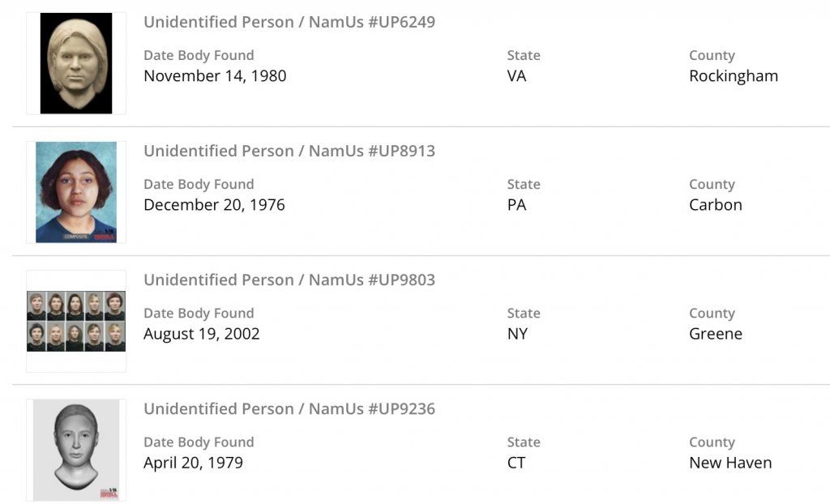
Task: Open the multi-face thumbnail for UP9803
Action: [76, 321]
